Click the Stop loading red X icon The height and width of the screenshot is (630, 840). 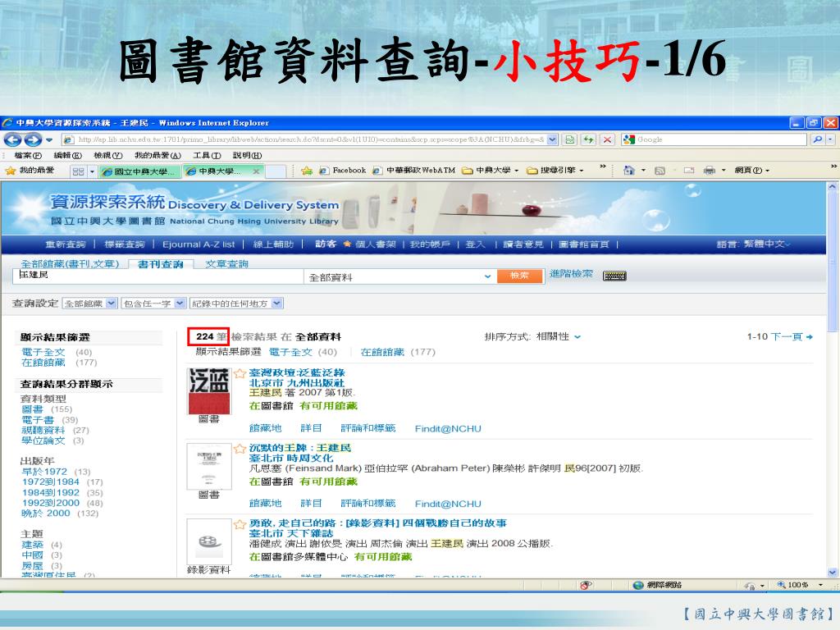point(607,139)
